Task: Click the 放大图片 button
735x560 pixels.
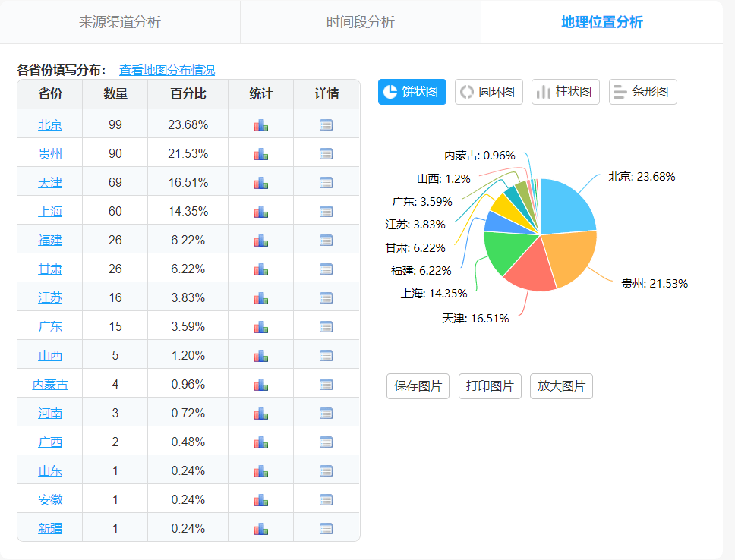Action: click(561, 385)
